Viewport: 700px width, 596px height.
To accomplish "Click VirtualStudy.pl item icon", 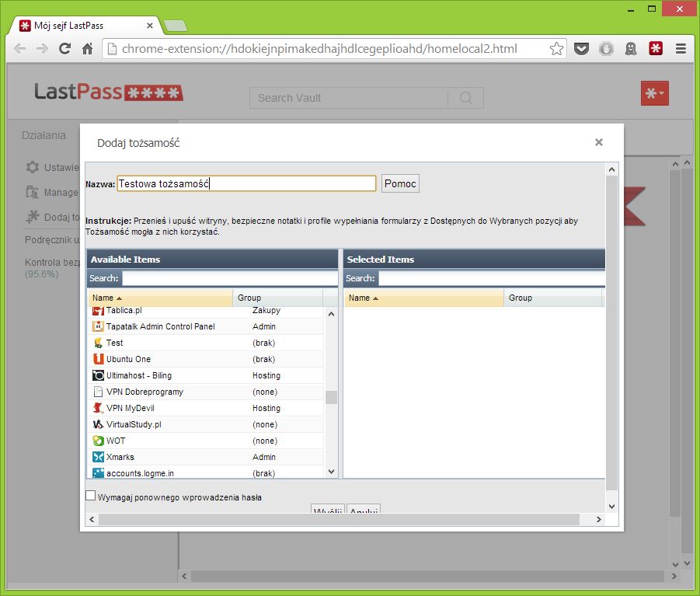I will pyautogui.click(x=98, y=424).
